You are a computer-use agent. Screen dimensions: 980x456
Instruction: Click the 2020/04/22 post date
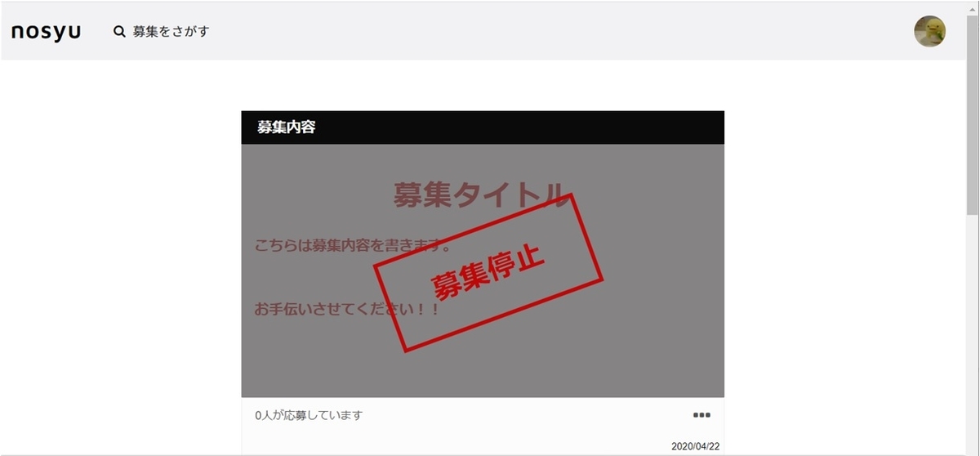[695, 446]
